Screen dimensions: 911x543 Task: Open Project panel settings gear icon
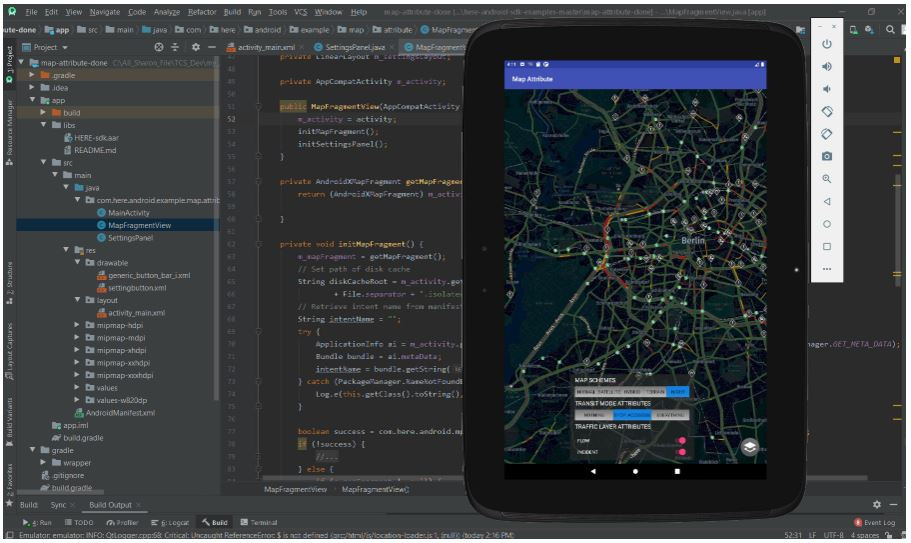pyautogui.click(x=196, y=47)
